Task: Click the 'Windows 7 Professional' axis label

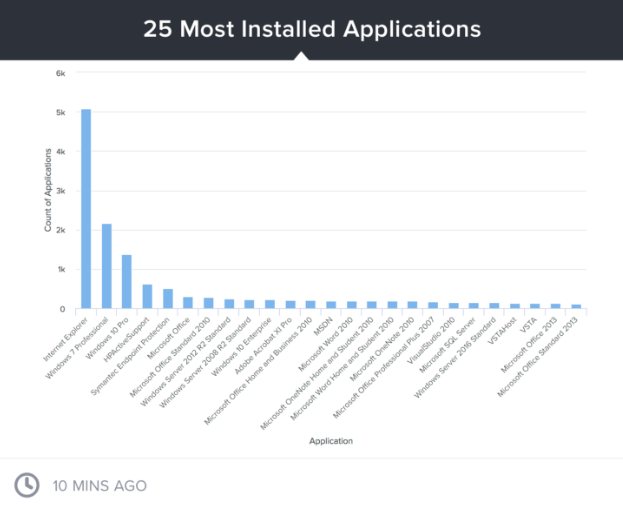Action: [x=77, y=348]
